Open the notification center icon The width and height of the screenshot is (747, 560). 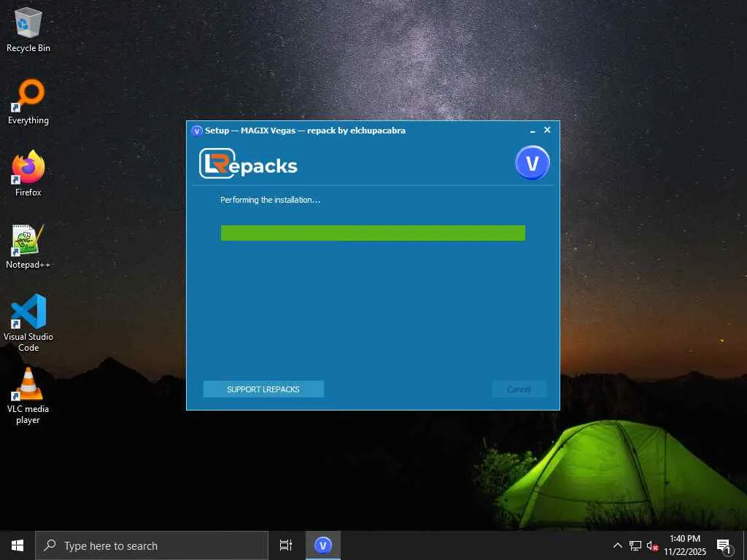click(724, 545)
